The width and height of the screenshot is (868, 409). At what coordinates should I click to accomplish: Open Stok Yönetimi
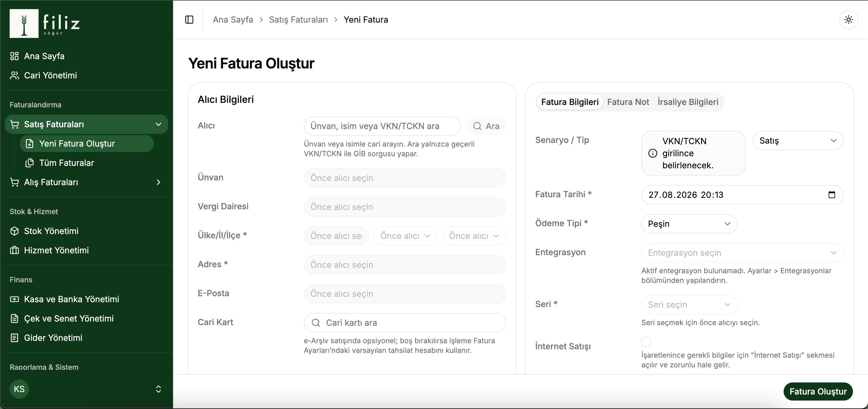[86, 231]
